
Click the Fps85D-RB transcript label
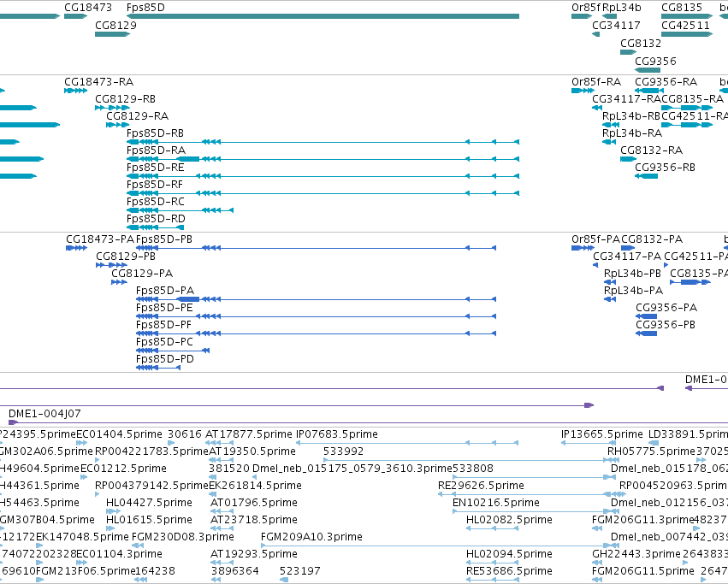155,133
